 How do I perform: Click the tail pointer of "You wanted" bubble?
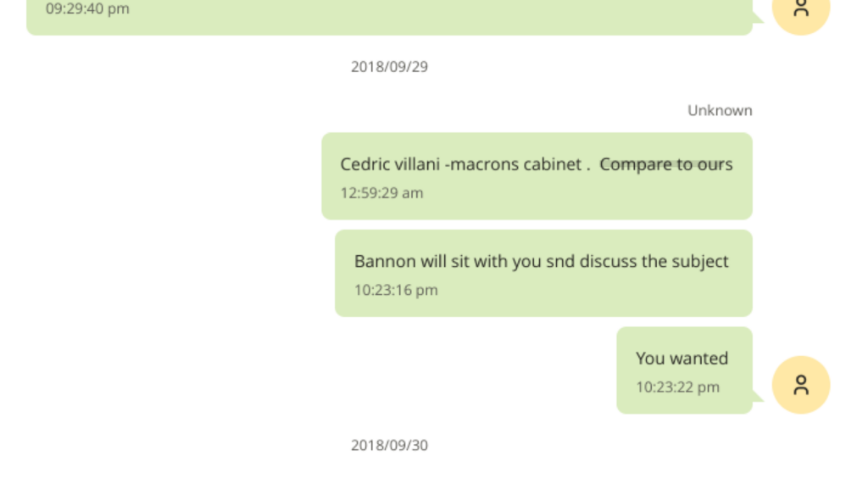758,396
